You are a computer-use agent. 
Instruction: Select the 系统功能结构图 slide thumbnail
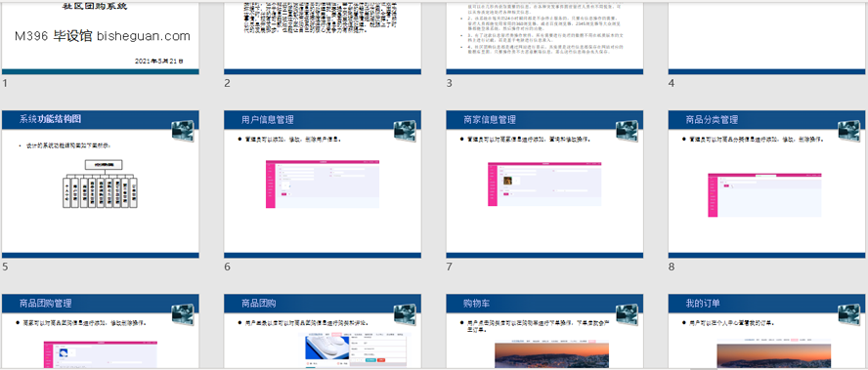[101, 185]
